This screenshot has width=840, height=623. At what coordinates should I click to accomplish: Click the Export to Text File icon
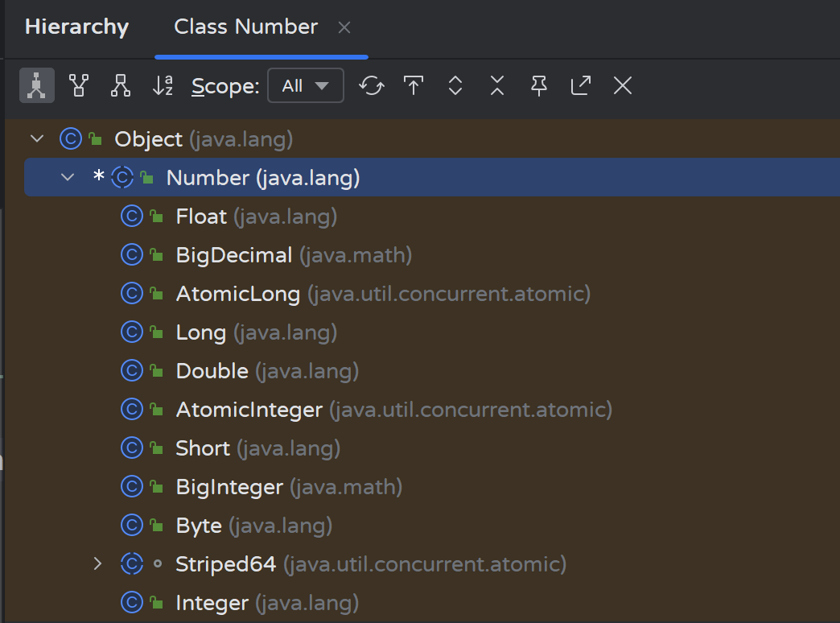click(x=414, y=86)
